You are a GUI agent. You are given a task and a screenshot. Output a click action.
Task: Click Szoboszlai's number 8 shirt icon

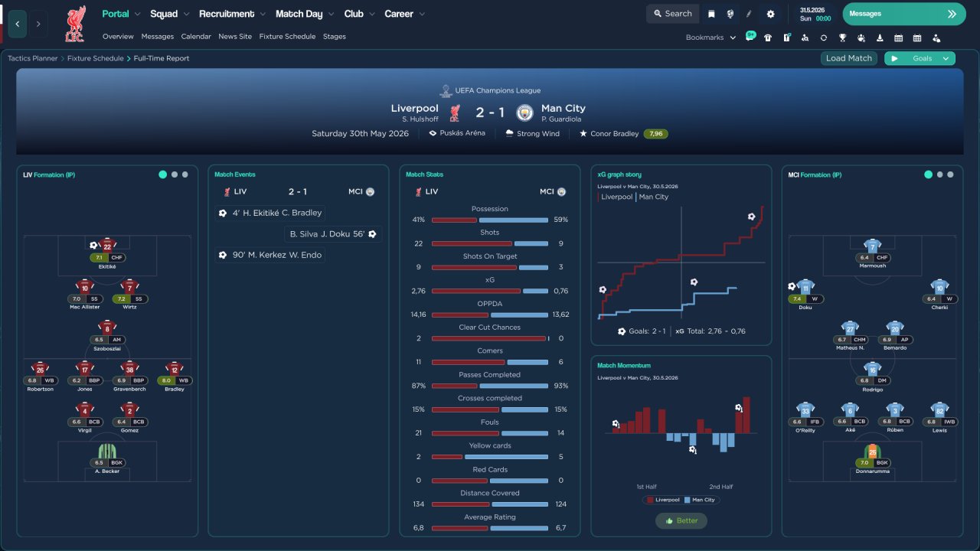[x=107, y=328]
